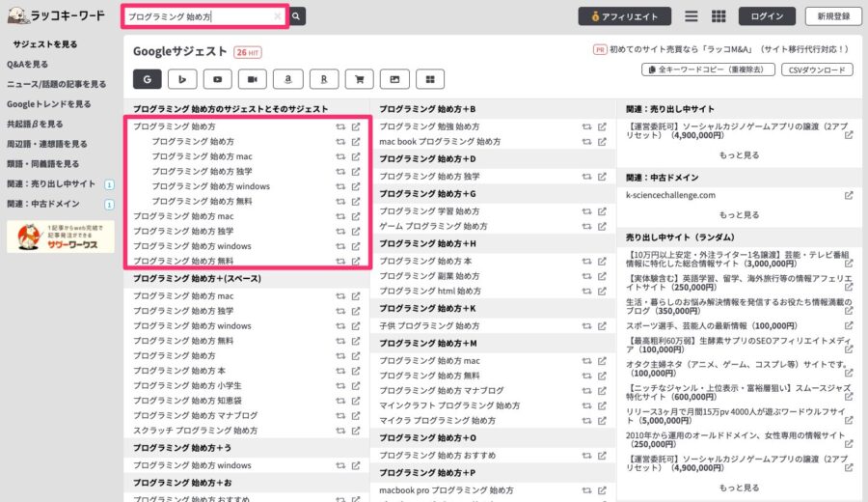Image resolution: width=868 pixels, height=502 pixels.
Task: Open external link for プログラミング 勉強 始め方
Action: 602,126
